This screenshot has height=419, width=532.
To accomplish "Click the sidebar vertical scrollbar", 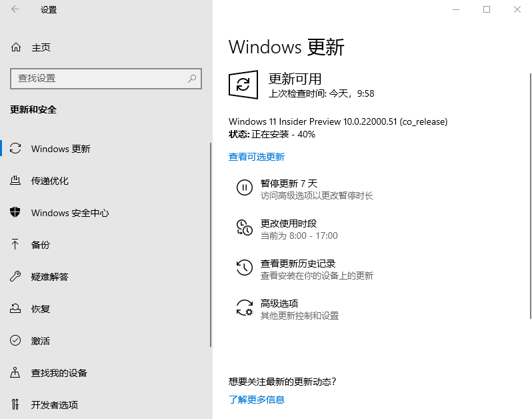I will point(211,244).
